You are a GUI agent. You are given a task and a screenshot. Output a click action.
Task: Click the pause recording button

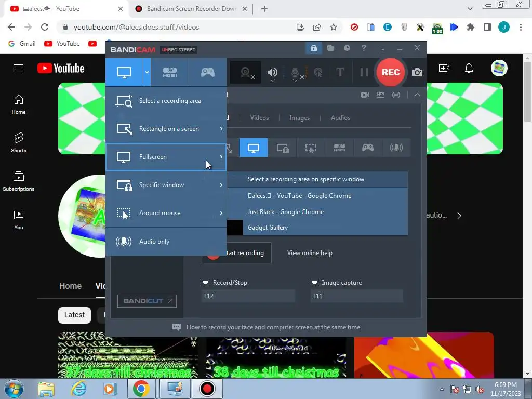(364, 72)
